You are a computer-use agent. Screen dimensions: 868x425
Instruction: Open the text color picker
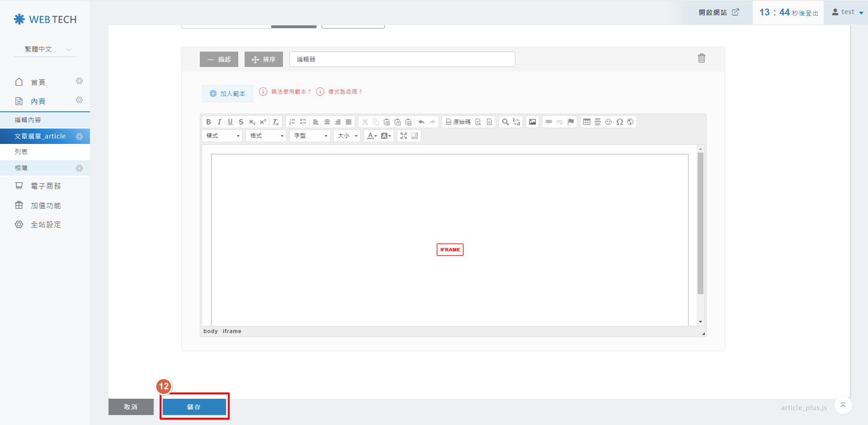372,136
